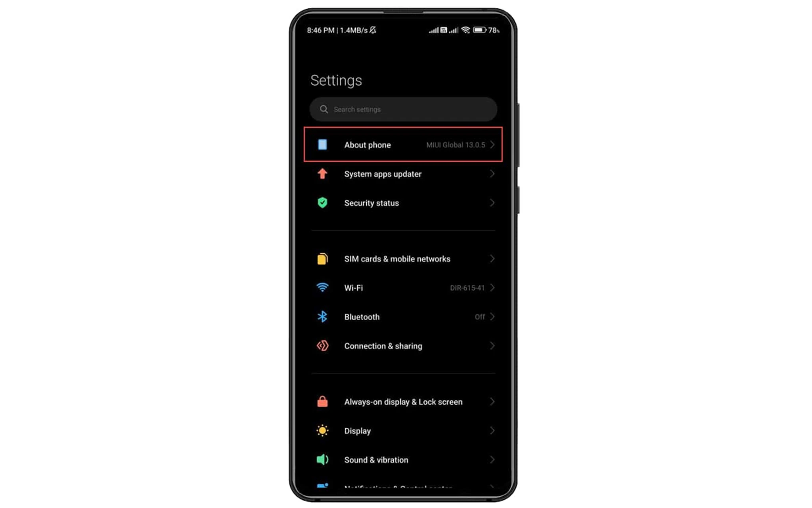The width and height of the screenshot is (812, 508).
Task: Select the System apps updater option
Action: click(x=405, y=174)
